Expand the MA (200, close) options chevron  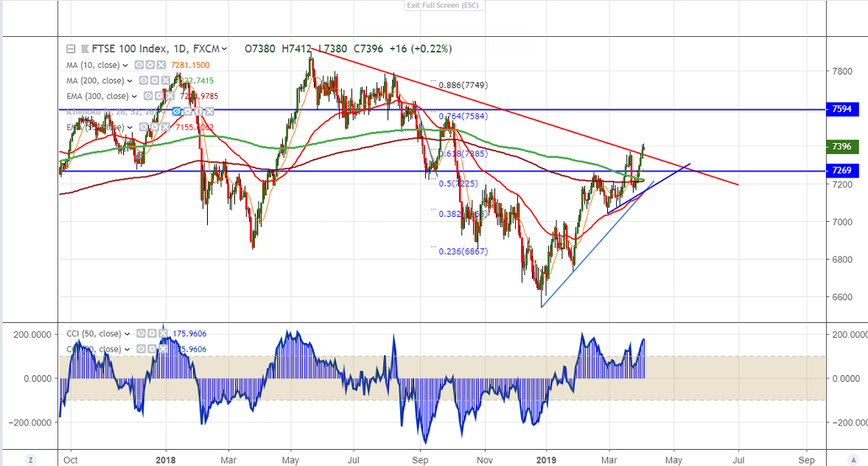pos(130,81)
